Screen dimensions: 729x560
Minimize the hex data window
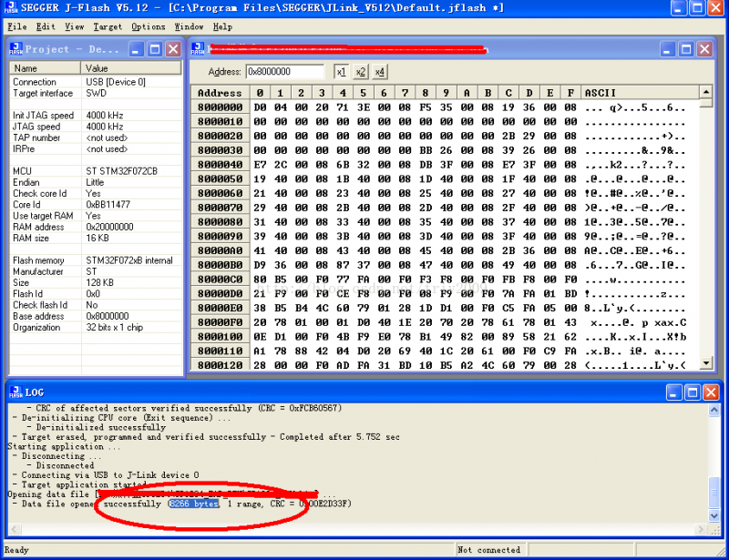point(667,49)
